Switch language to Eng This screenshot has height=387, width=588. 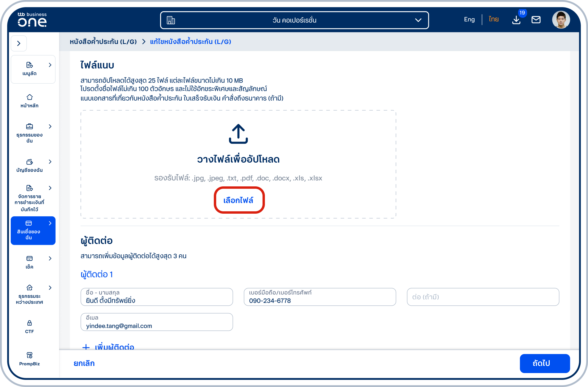[x=469, y=19]
